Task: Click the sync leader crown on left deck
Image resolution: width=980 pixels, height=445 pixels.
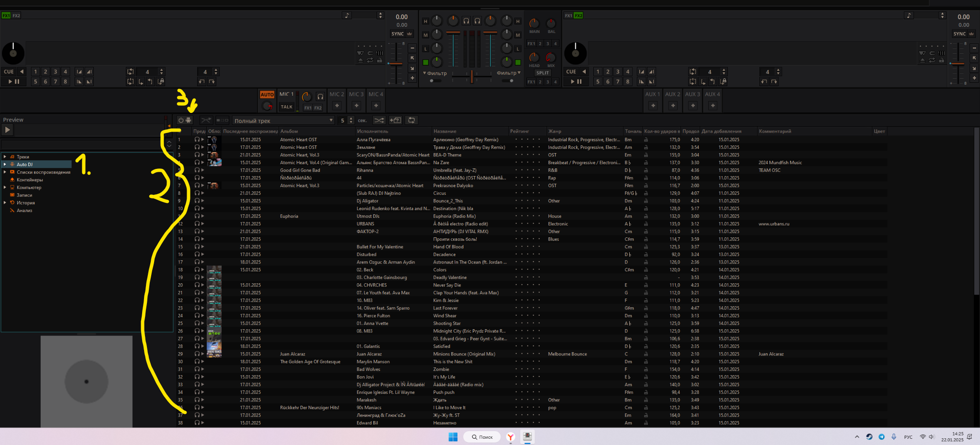Action: [x=409, y=33]
